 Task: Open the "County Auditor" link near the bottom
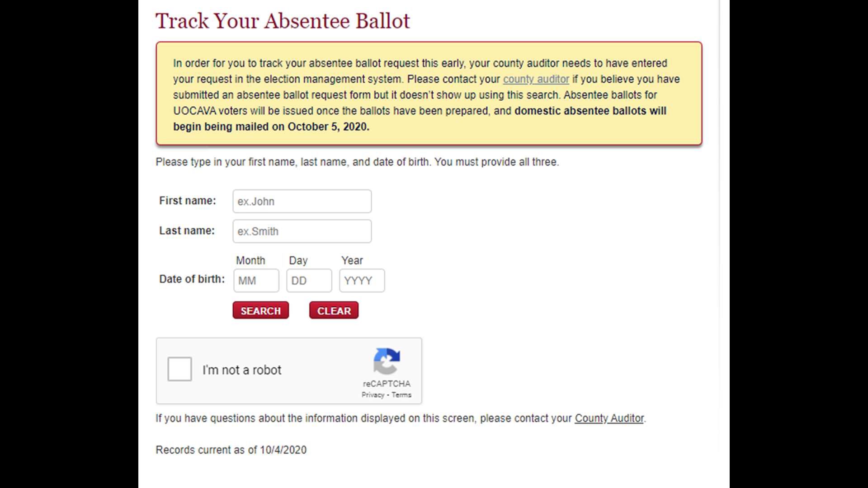coord(609,418)
